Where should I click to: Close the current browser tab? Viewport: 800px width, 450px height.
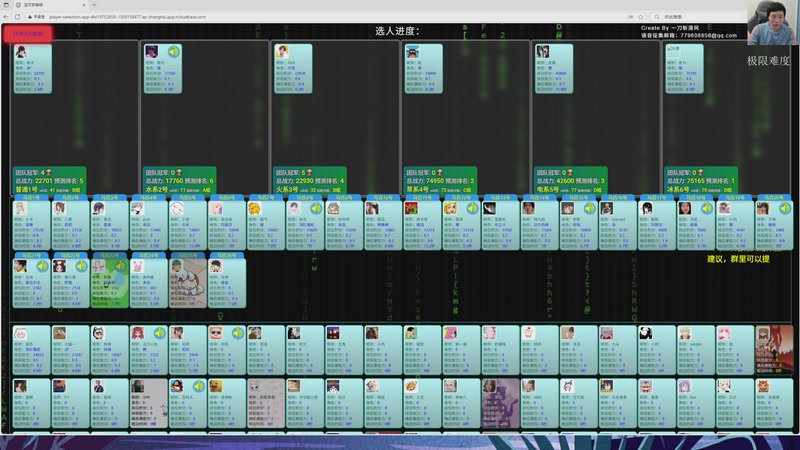(84, 5)
